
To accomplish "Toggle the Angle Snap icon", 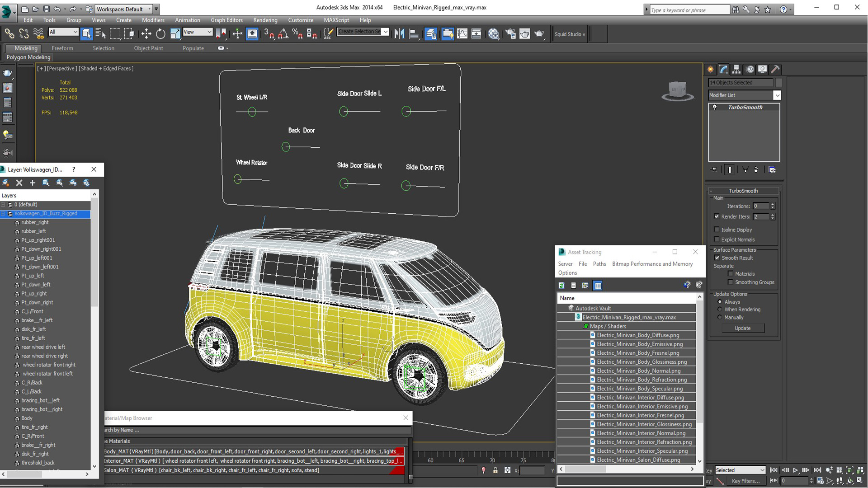I will [x=283, y=33].
